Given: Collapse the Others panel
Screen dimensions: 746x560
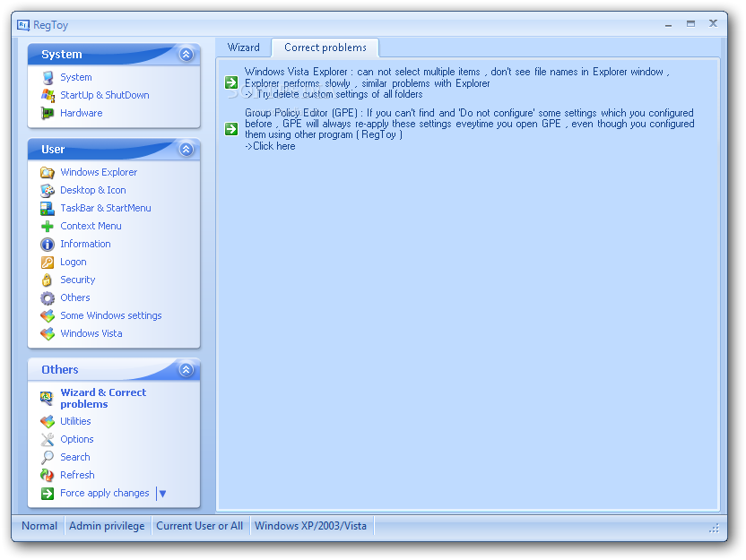Looking at the screenshot, I should 186,369.
